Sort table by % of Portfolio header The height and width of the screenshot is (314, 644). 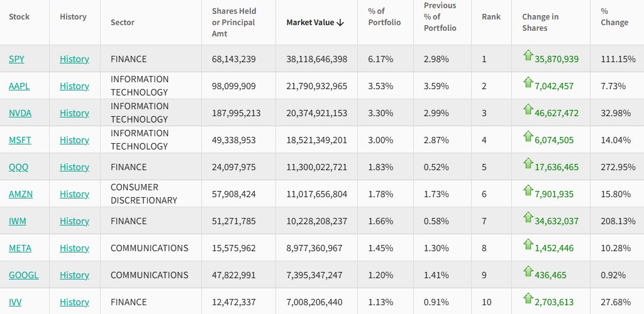pyautogui.click(x=384, y=17)
